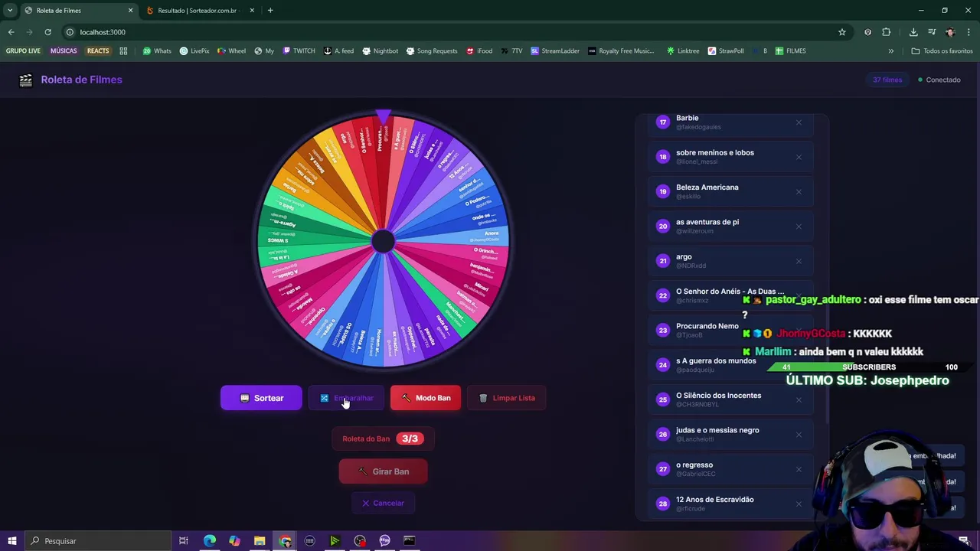This screenshot has height=551, width=980.
Task: Open the Chrome three-dot menu
Action: pyautogui.click(x=969, y=32)
